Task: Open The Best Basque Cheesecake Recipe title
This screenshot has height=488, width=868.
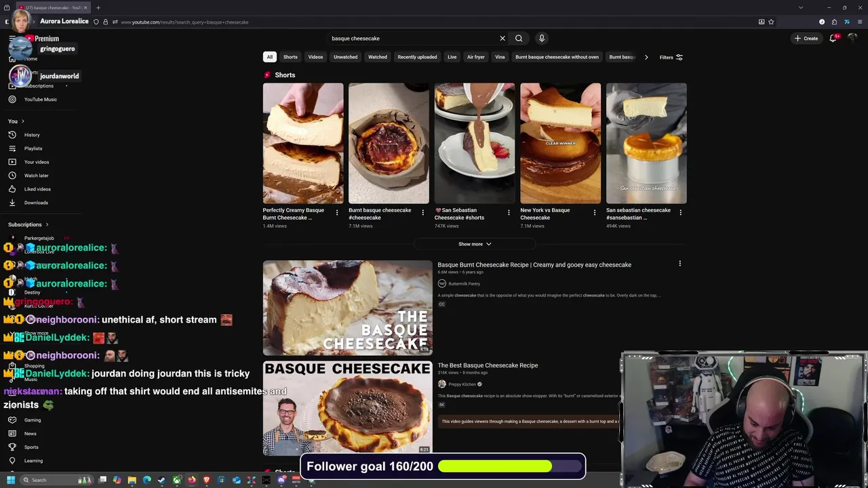Action: tap(488, 365)
